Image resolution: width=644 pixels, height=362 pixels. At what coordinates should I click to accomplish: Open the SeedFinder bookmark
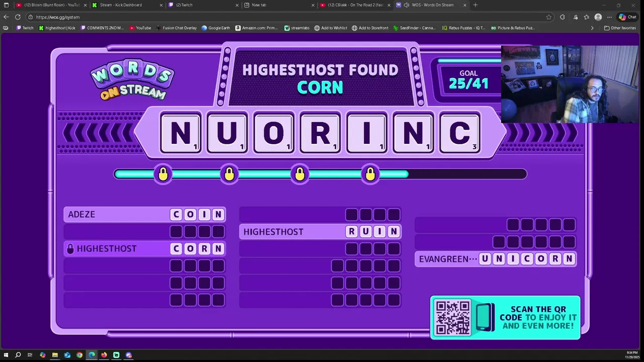(x=415, y=28)
